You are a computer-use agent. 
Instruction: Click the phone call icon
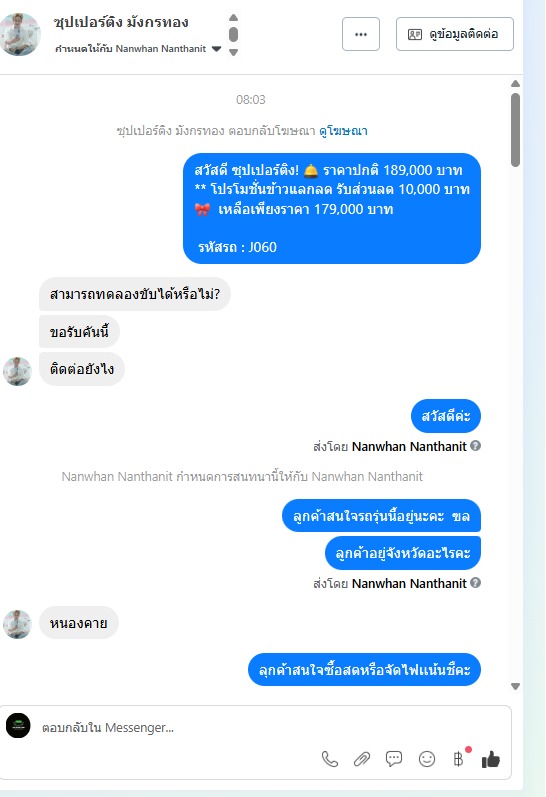tap(329, 759)
